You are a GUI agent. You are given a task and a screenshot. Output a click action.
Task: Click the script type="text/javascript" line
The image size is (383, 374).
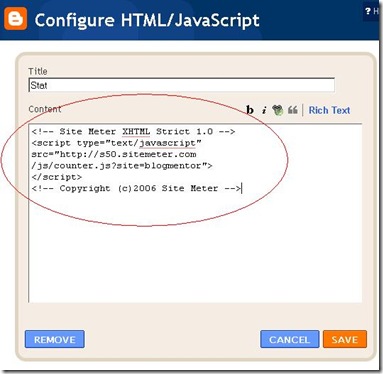[117, 143]
